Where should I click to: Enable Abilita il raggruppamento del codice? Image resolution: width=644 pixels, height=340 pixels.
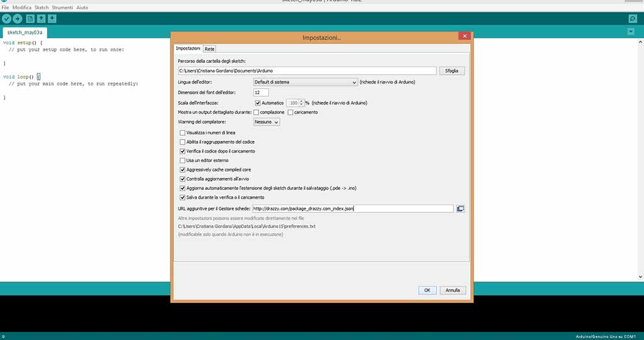(x=182, y=141)
